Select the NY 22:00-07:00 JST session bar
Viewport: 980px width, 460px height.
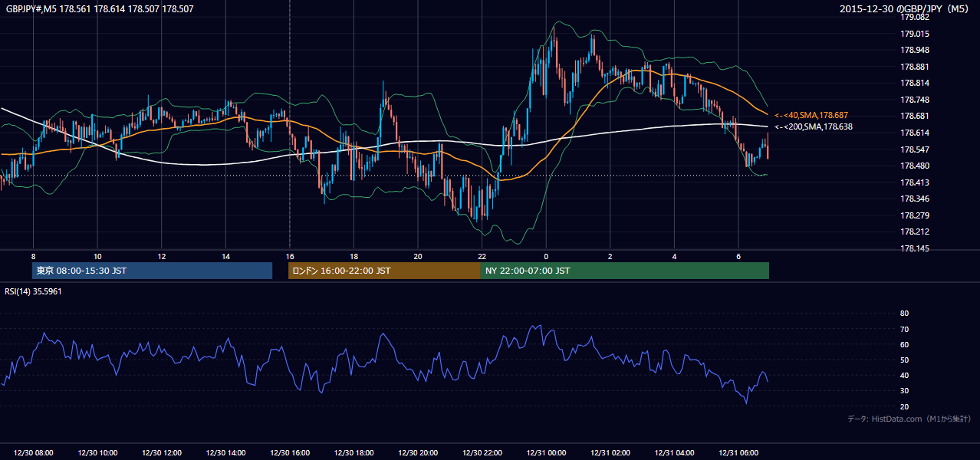click(x=625, y=271)
